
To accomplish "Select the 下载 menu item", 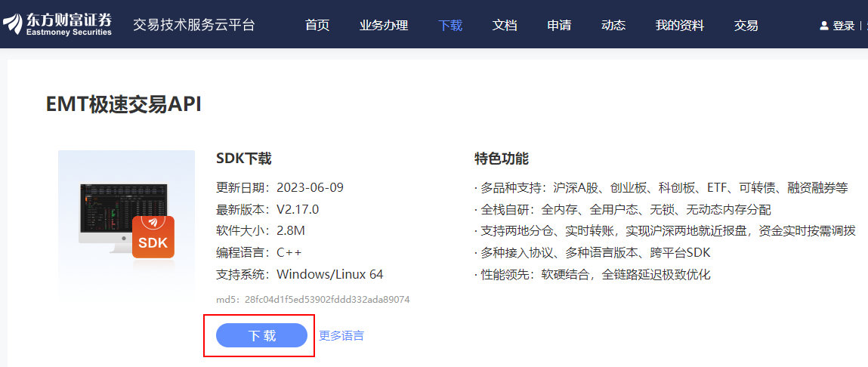I will [x=450, y=25].
